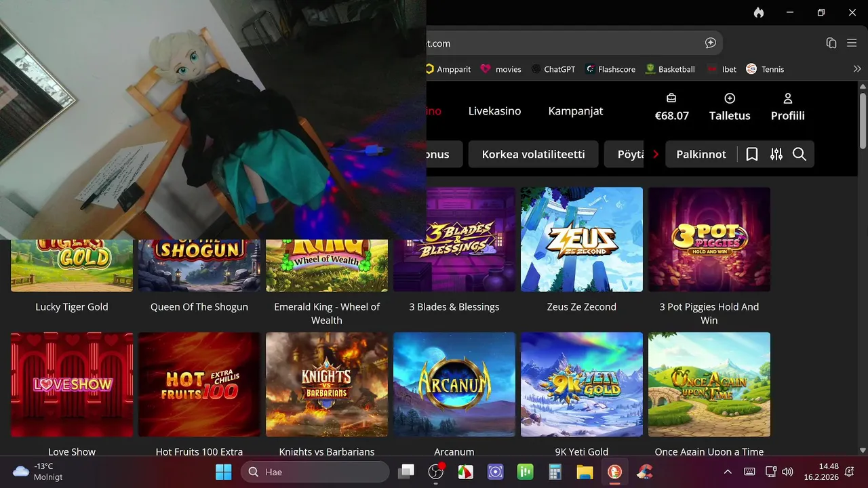Open the Ibet bookmark
Image resolution: width=868 pixels, height=488 pixels.
tap(722, 69)
